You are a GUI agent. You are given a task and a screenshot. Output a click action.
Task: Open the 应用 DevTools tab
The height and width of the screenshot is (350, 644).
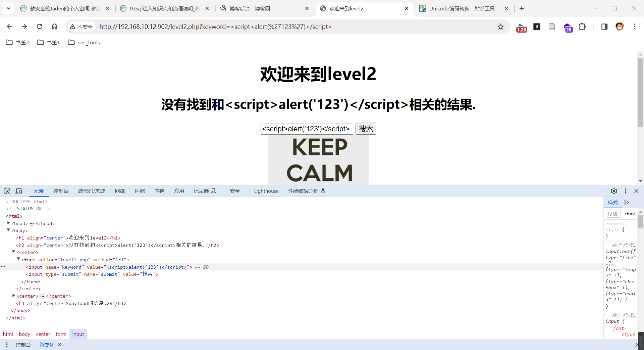[179, 191]
